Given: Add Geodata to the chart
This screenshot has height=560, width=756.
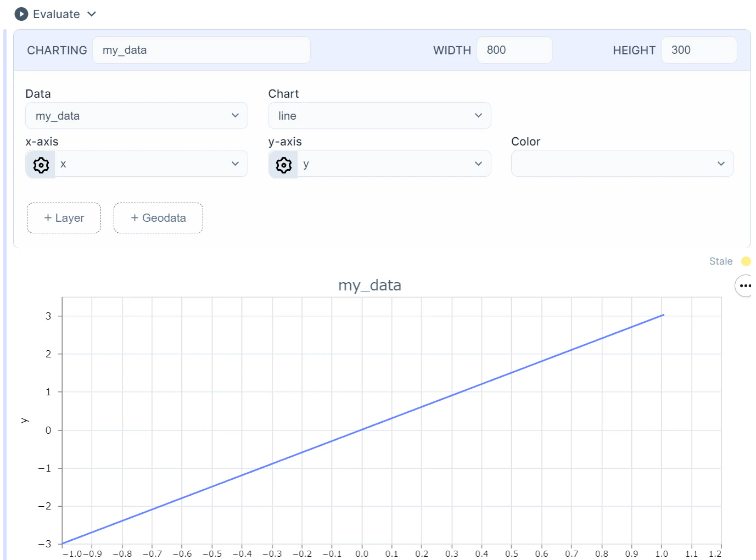Looking at the screenshot, I should tap(158, 218).
